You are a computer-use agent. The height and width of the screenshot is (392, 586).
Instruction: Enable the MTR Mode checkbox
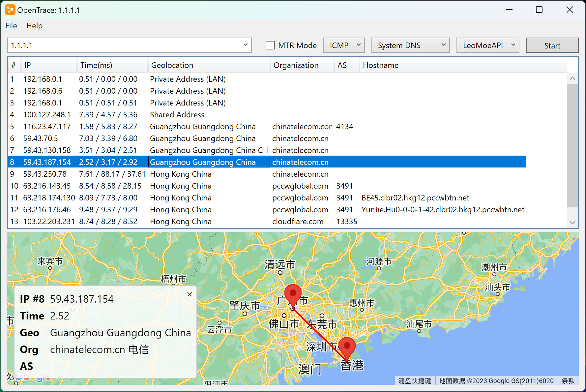tap(270, 45)
